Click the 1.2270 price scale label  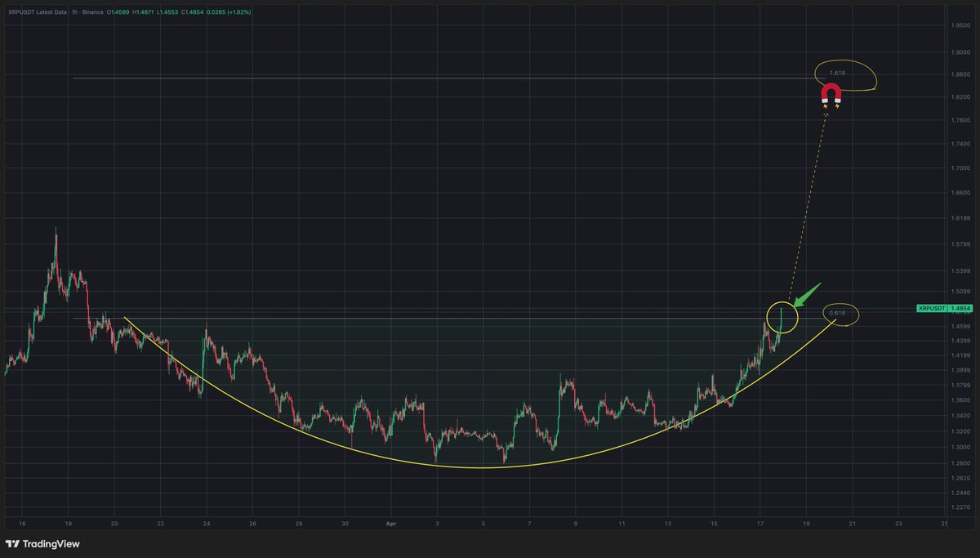click(960, 508)
